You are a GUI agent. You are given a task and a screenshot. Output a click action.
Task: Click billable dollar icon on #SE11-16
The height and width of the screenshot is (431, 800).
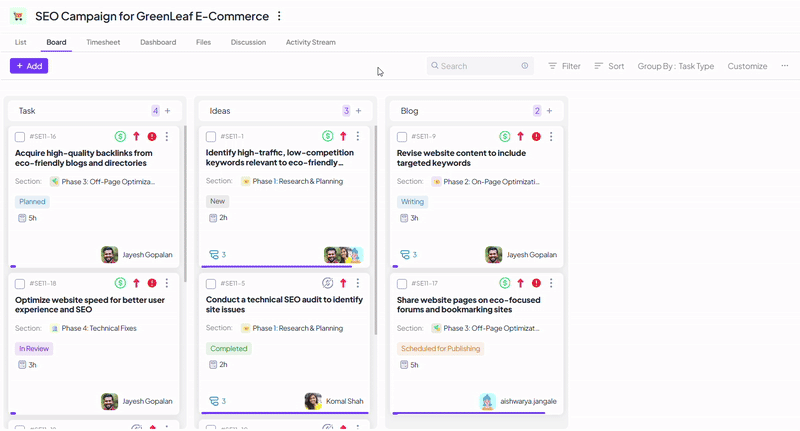(x=120, y=136)
